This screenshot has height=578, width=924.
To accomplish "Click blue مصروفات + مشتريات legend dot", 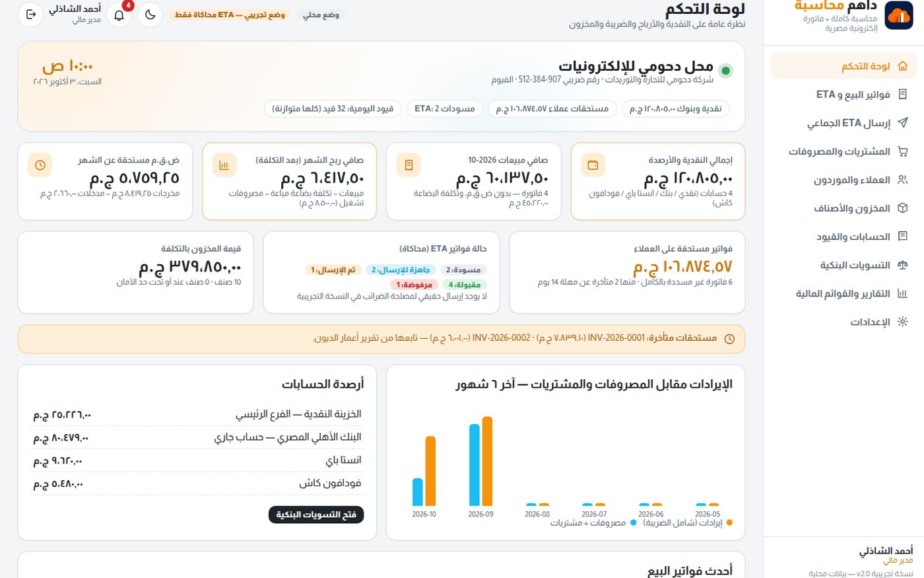I will point(633,523).
